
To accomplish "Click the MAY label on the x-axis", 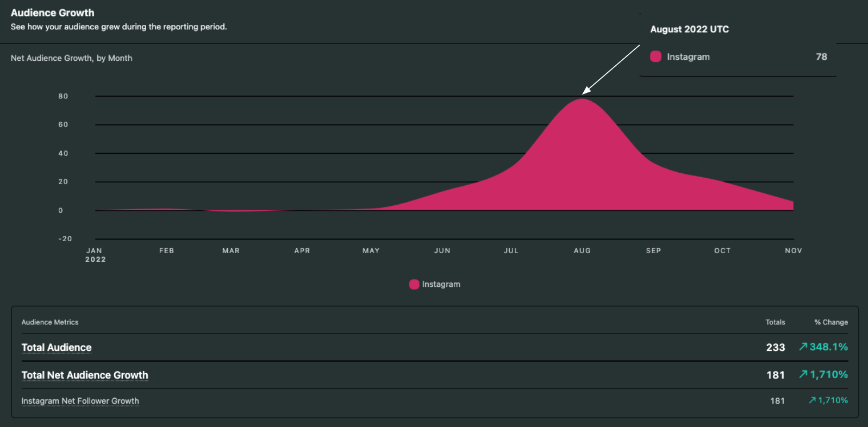I will coord(371,250).
